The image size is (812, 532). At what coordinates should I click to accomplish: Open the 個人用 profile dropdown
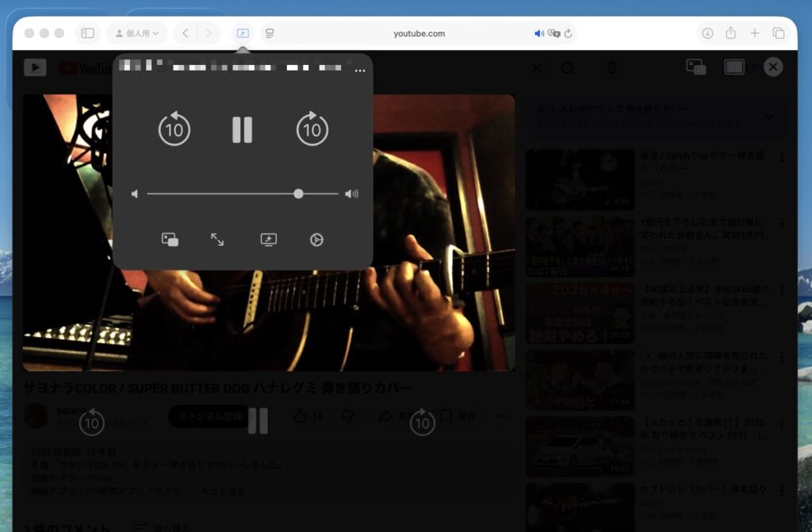(137, 33)
